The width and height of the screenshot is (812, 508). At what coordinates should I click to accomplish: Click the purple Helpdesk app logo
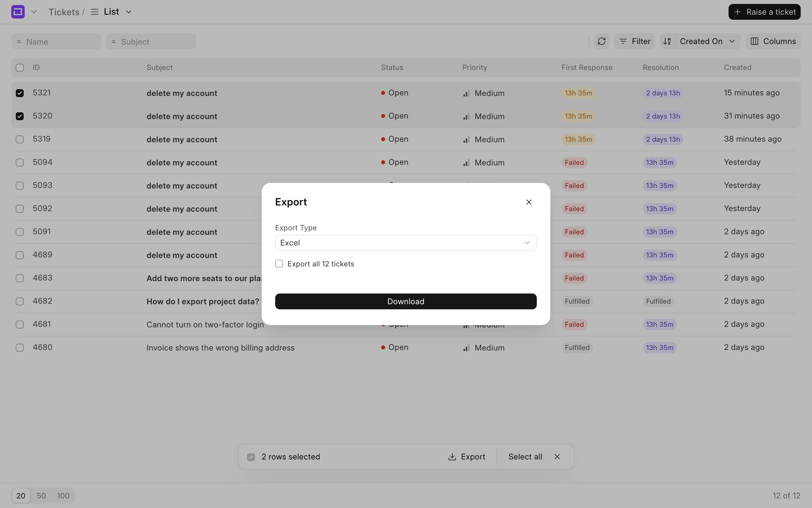coord(18,12)
